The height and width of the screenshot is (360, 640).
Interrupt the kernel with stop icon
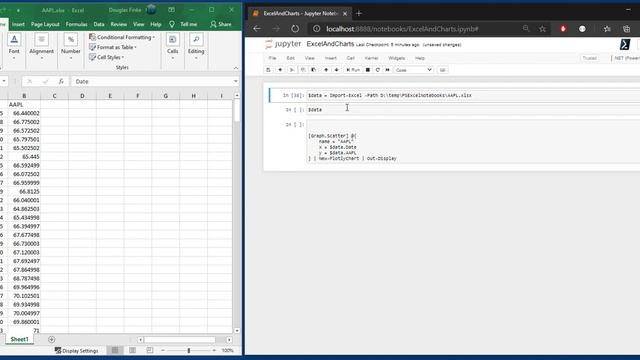(x=367, y=70)
